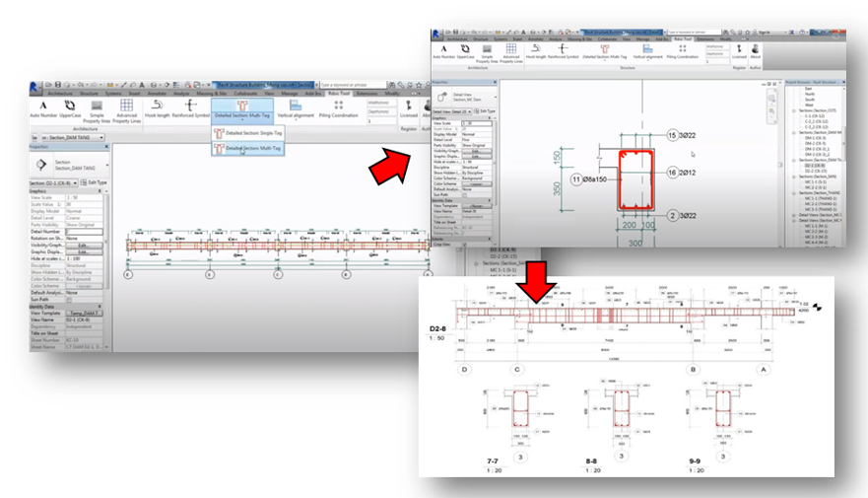Select C-1 (CK-12) section in the Project Browser
This screenshot has width=868, height=498.
coord(814,116)
